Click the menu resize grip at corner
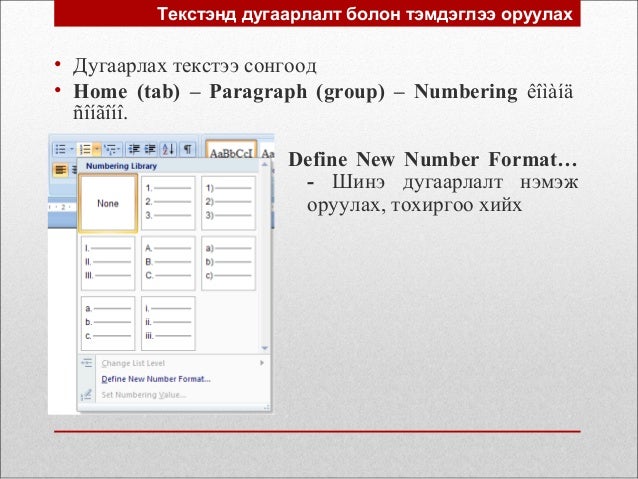 267,407
